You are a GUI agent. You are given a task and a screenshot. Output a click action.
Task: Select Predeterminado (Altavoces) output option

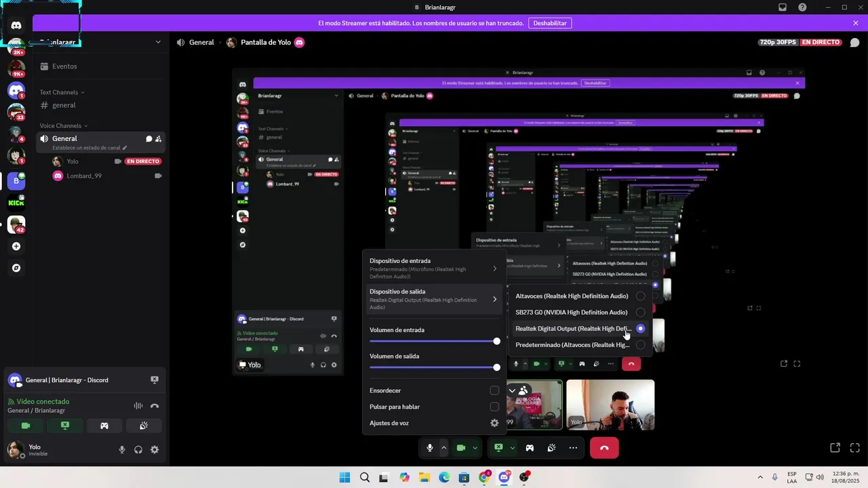click(x=580, y=345)
